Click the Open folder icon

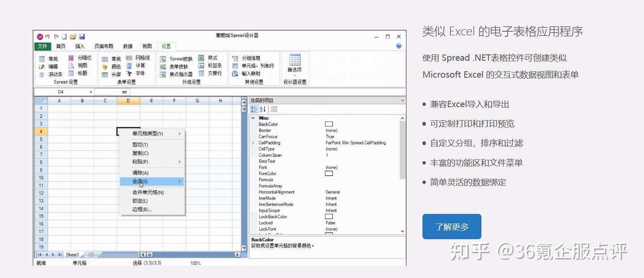[73, 37]
